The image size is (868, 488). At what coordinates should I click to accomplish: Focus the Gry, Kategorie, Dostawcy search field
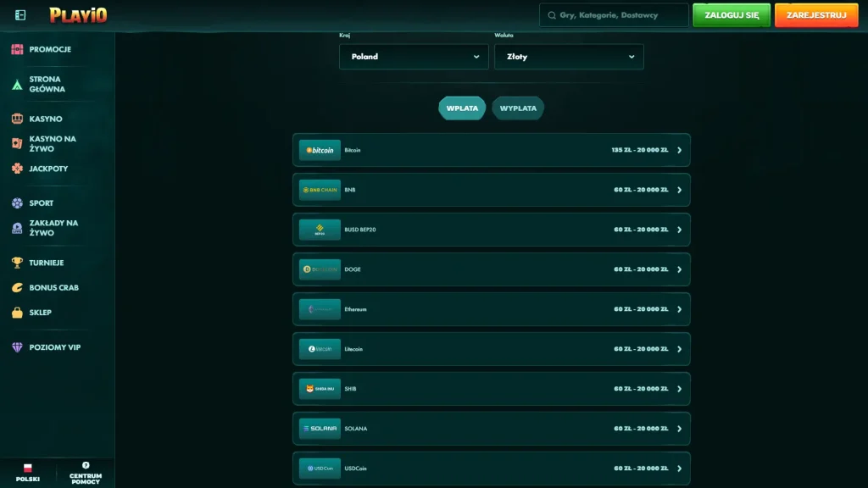(x=614, y=15)
